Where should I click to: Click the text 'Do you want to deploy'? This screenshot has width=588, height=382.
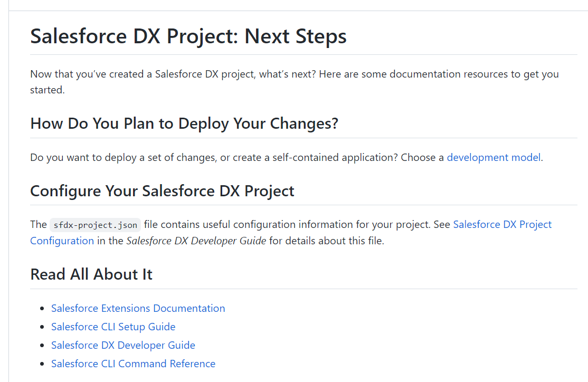click(79, 157)
